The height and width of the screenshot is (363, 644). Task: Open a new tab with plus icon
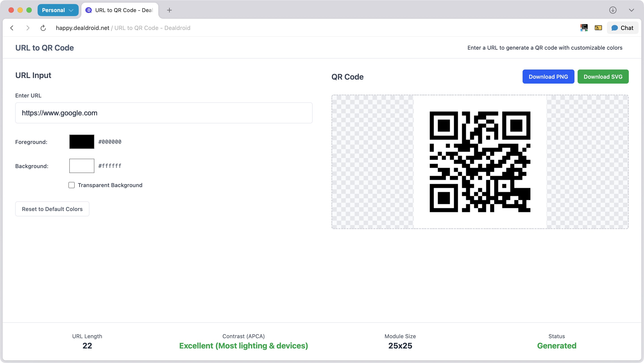(169, 10)
